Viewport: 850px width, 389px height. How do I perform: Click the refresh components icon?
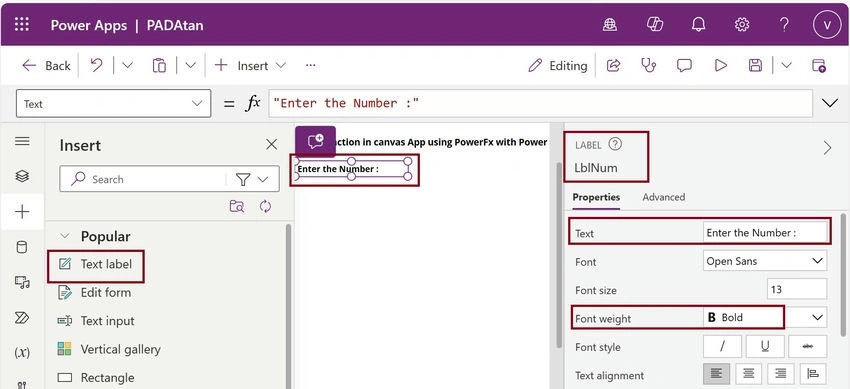click(x=266, y=206)
